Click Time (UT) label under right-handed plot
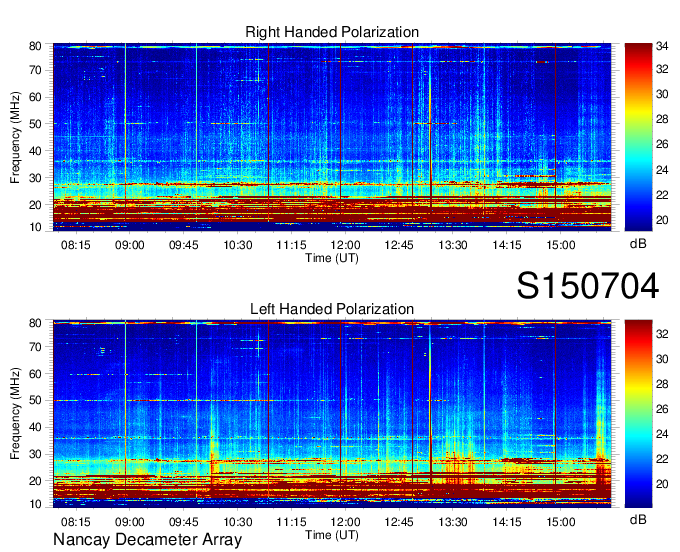 point(332,258)
